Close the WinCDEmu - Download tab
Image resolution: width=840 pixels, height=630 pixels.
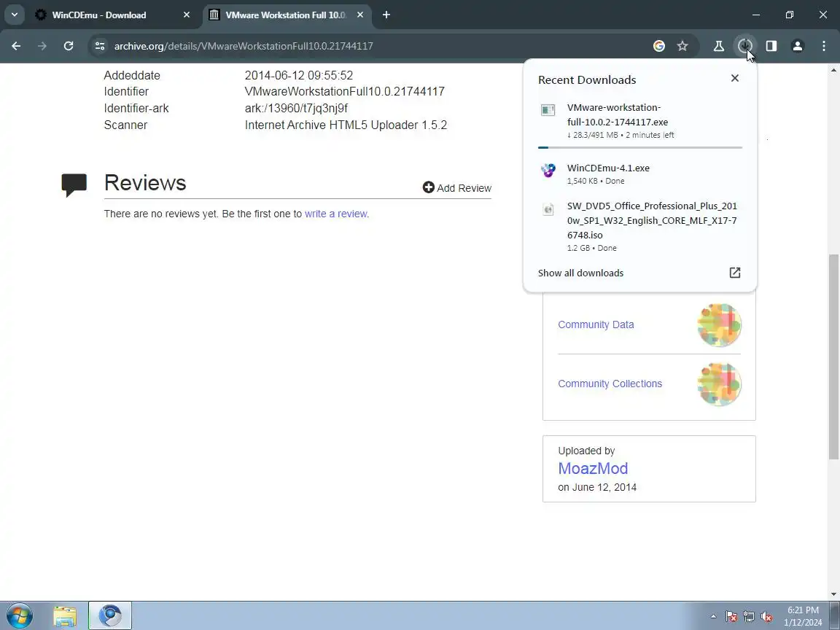pyautogui.click(x=187, y=15)
